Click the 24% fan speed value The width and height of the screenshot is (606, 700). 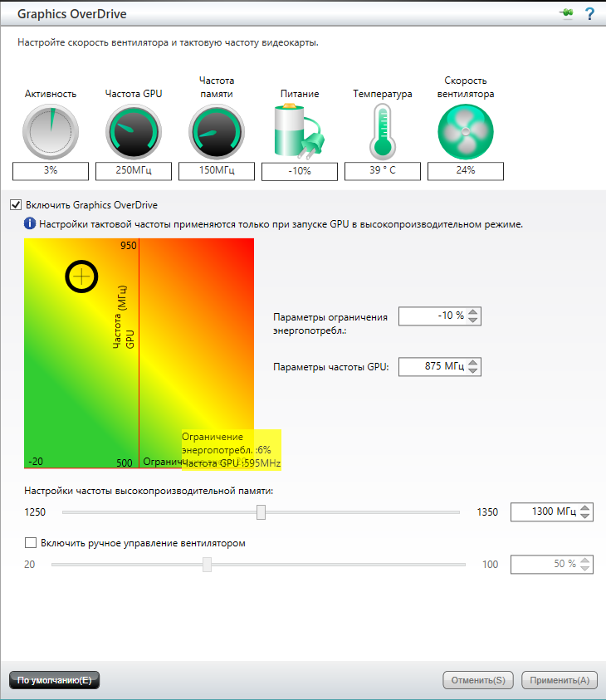[x=466, y=171]
